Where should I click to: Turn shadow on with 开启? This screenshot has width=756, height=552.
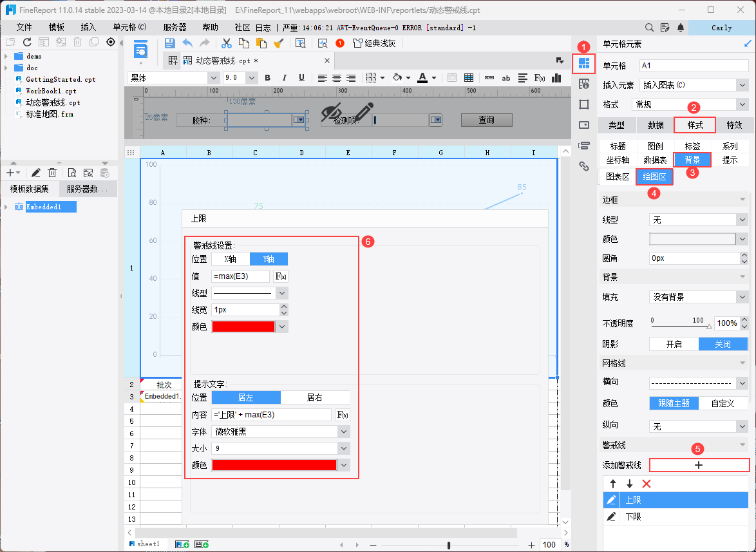coord(674,344)
